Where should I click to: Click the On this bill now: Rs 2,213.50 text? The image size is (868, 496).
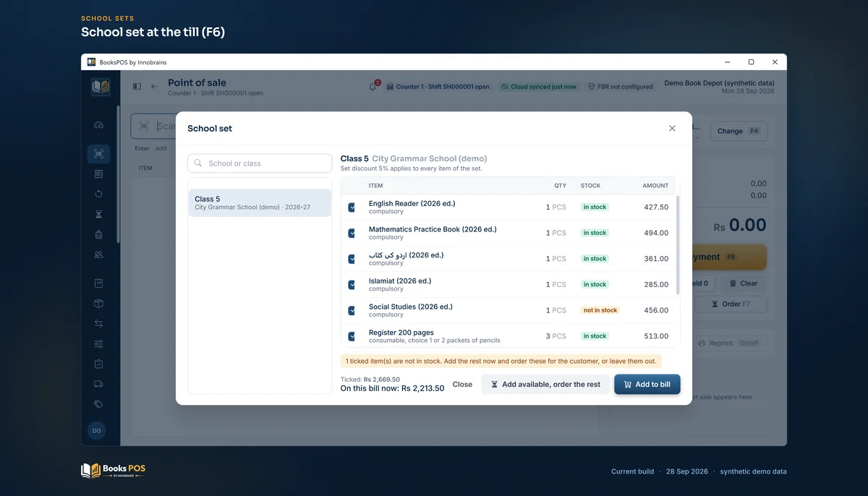(x=393, y=388)
